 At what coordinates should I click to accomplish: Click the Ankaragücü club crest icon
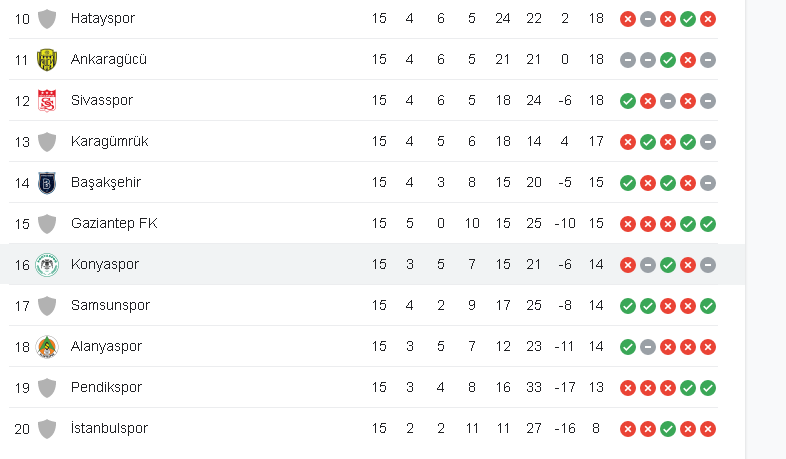pyautogui.click(x=47, y=59)
